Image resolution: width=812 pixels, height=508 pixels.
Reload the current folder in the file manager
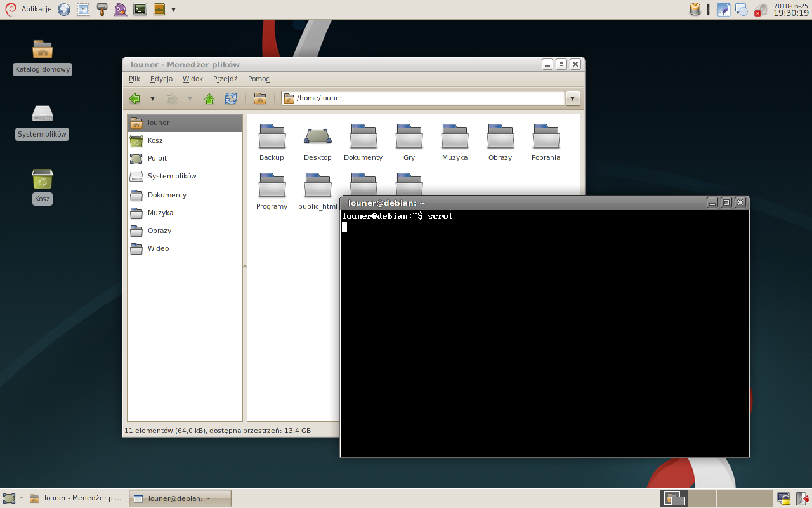(x=231, y=98)
